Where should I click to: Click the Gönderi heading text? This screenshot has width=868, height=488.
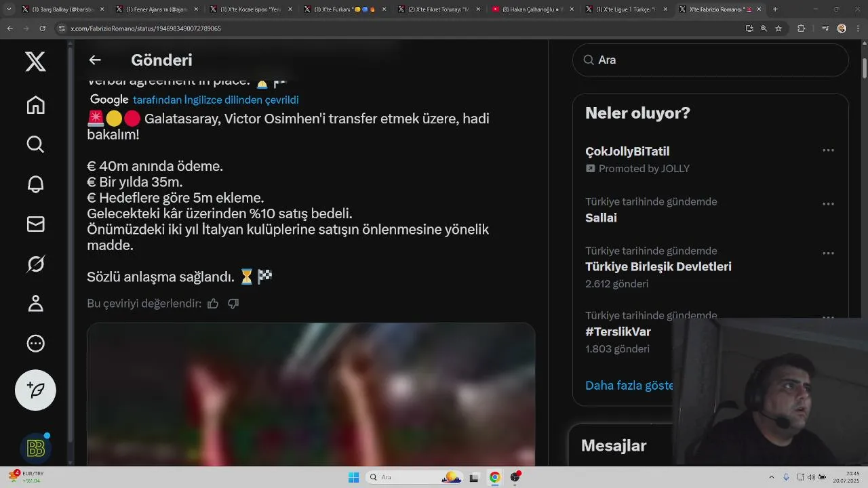click(161, 60)
